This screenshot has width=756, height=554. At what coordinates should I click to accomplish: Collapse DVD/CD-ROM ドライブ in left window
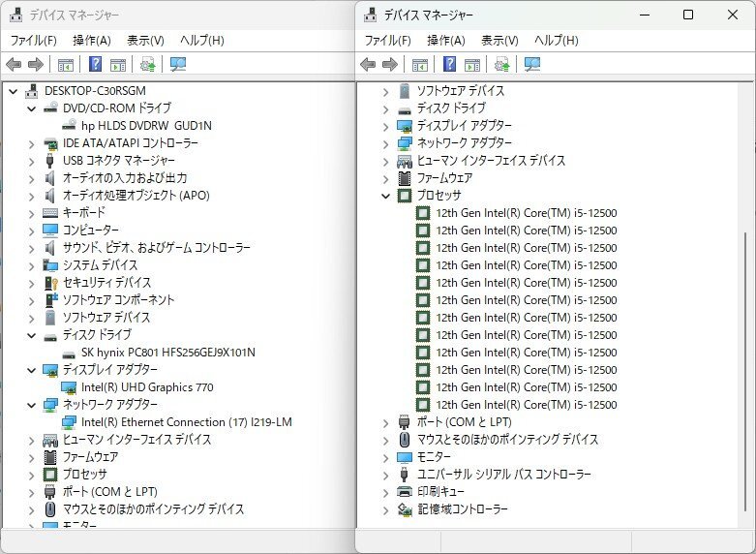click(32, 108)
